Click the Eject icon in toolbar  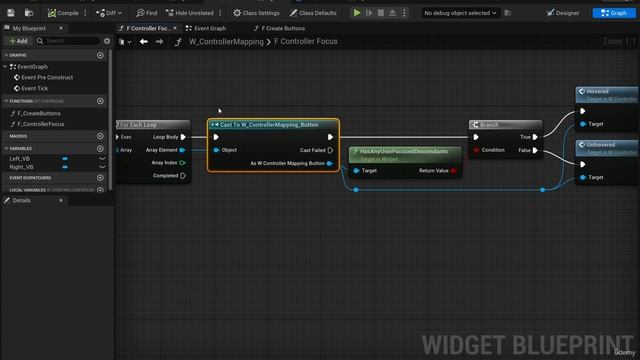pos(392,13)
